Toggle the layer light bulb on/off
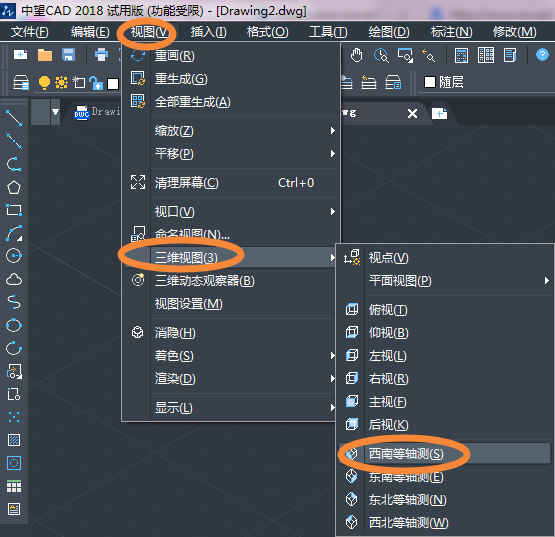The width and height of the screenshot is (555, 537). 44,83
